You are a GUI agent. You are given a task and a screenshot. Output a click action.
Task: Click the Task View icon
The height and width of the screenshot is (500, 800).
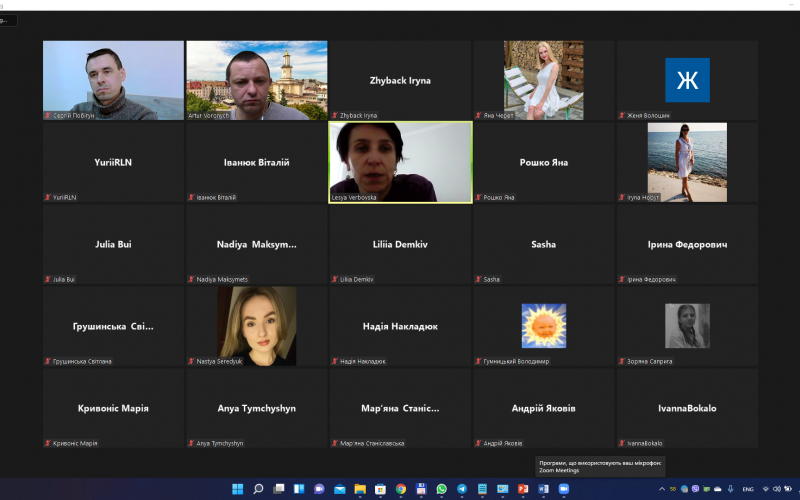coord(279,489)
